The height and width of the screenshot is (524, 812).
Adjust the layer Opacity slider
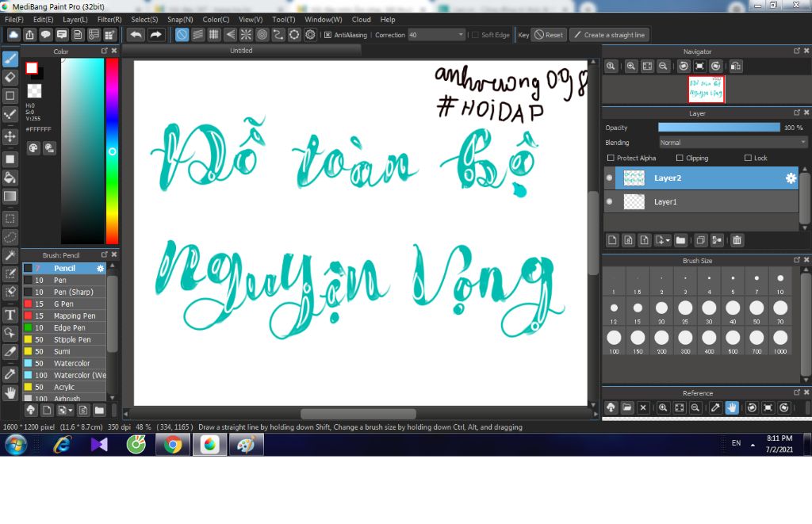click(718, 128)
